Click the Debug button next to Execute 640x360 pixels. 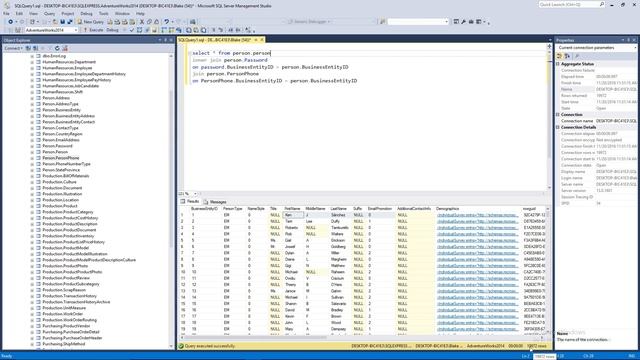(112, 30)
